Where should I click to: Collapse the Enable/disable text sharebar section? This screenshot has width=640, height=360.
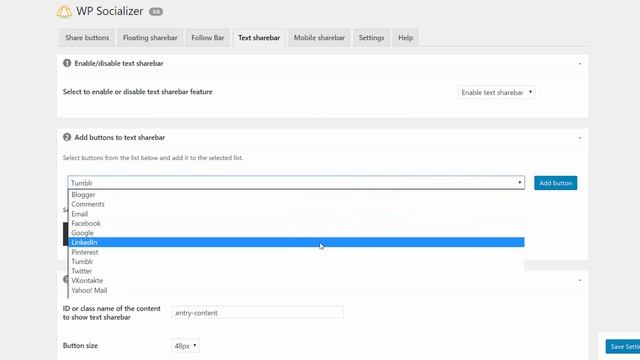[x=580, y=64]
